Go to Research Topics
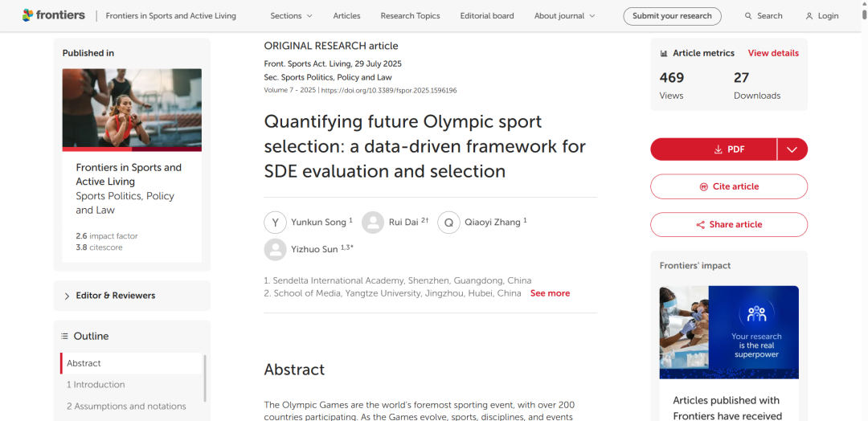The width and height of the screenshot is (868, 421). tap(410, 16)
